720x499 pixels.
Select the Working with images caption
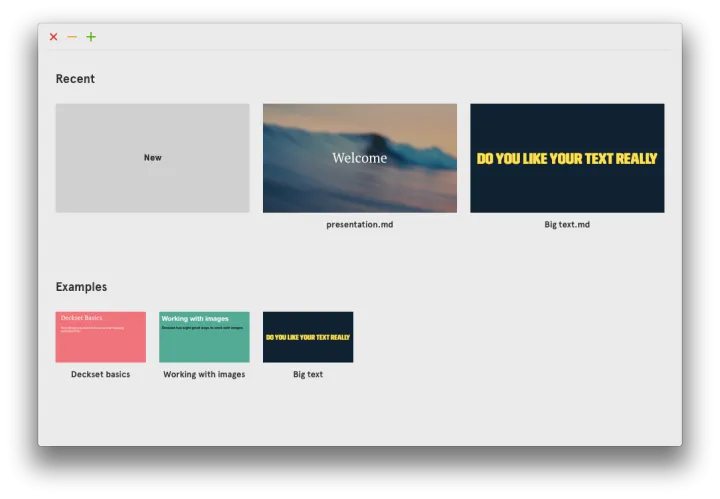click(204, 375)
